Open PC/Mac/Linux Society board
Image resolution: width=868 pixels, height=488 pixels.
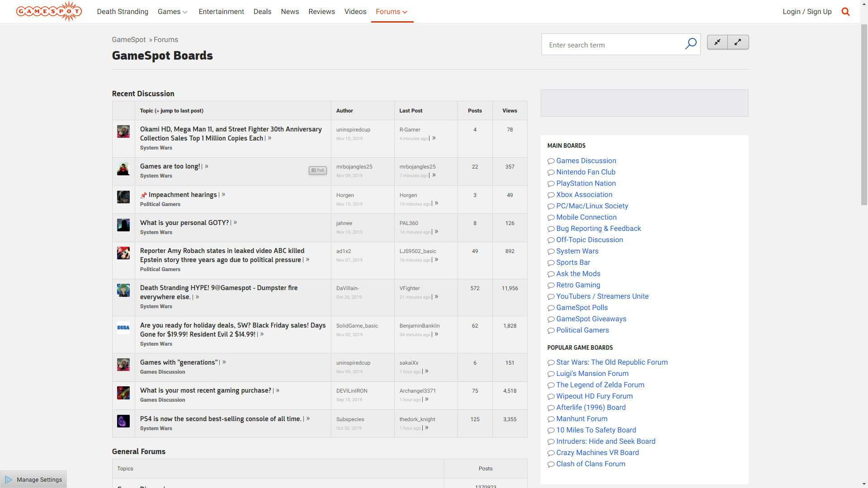[592, 206]
